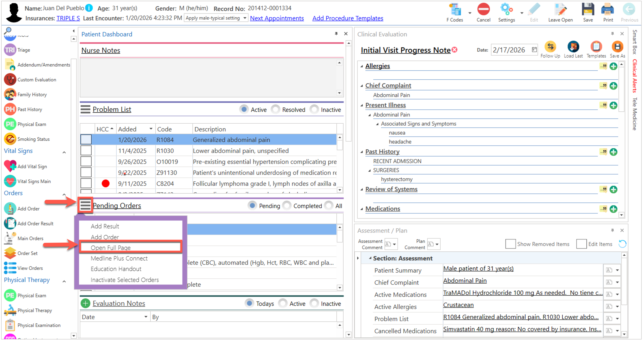The image size is (644, 341).
Task: Open the Assessment Comment dropdown
Action: pos(394,244)
